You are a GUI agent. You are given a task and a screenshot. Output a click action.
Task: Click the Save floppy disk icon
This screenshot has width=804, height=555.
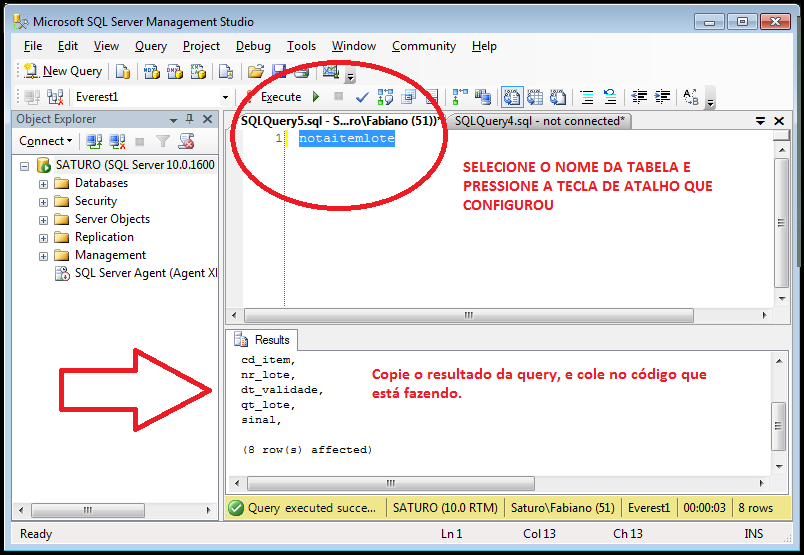(x=279, y=70)
